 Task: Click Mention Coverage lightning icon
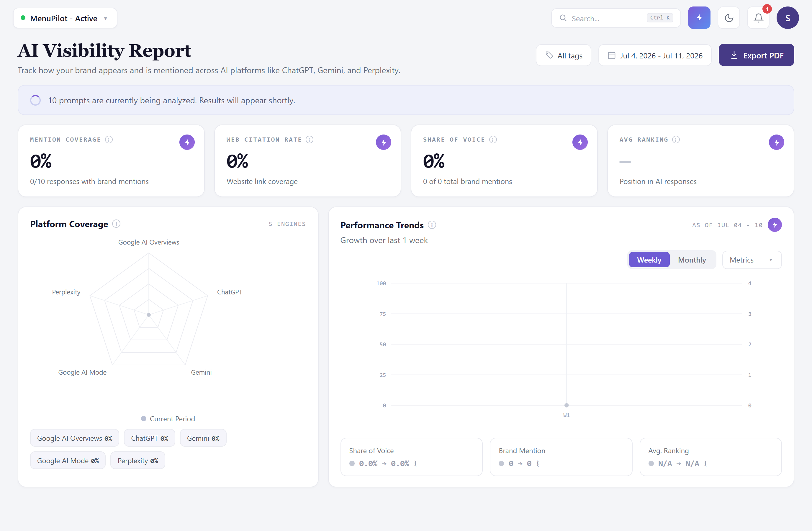pyautogui.click(x=187, y=142)
